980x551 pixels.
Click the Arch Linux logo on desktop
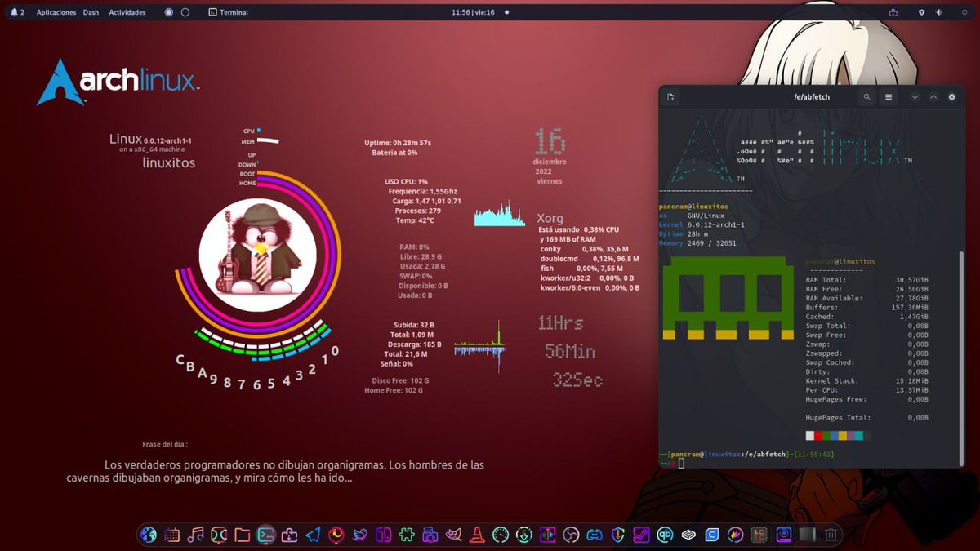pos(118,82)
